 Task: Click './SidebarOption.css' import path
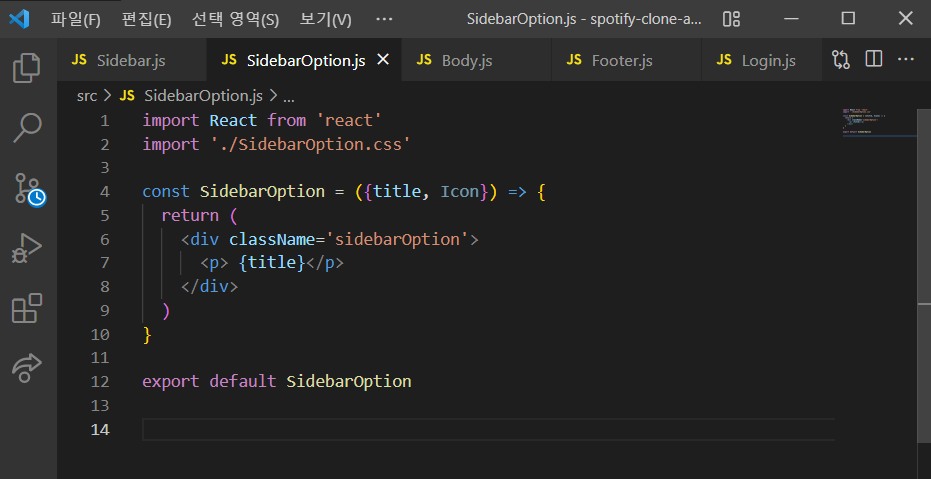coord(311,144)
